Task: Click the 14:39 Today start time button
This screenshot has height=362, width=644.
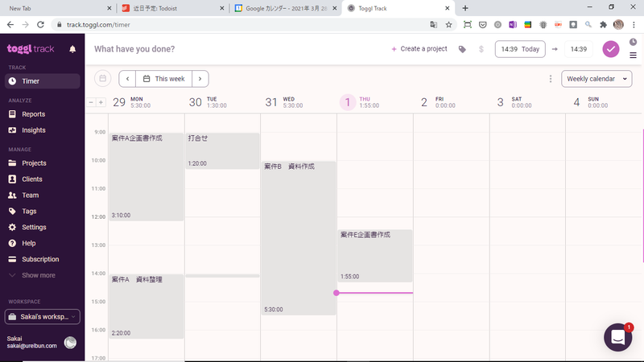Action: pos(520,49)
